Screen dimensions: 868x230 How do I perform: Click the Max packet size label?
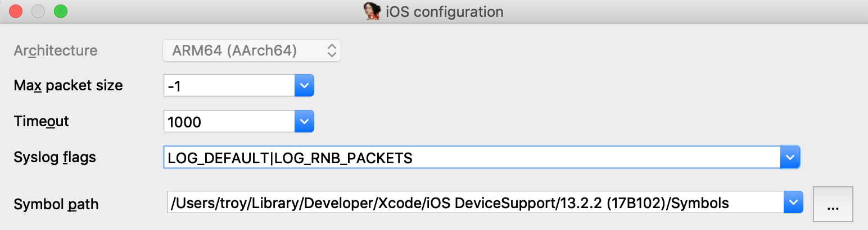68,86
